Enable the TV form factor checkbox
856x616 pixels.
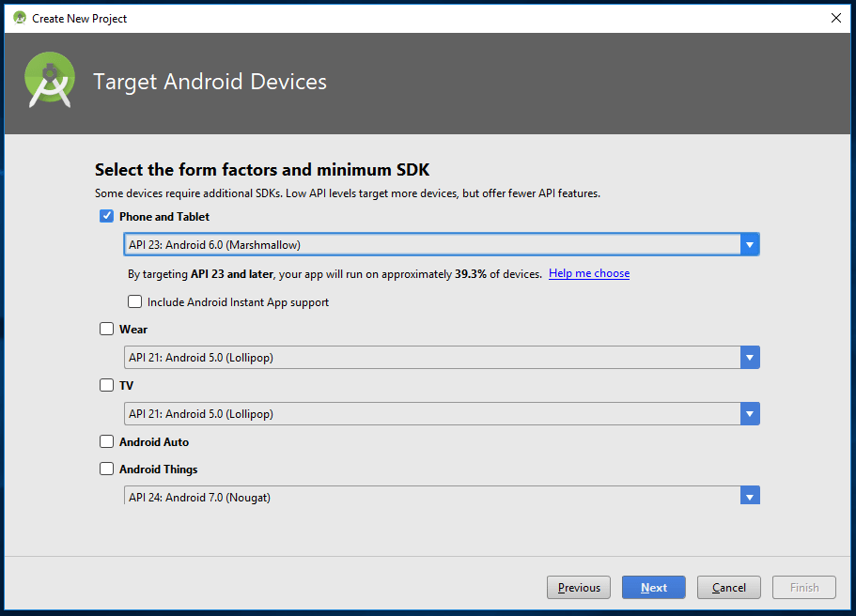coord(106,385)
